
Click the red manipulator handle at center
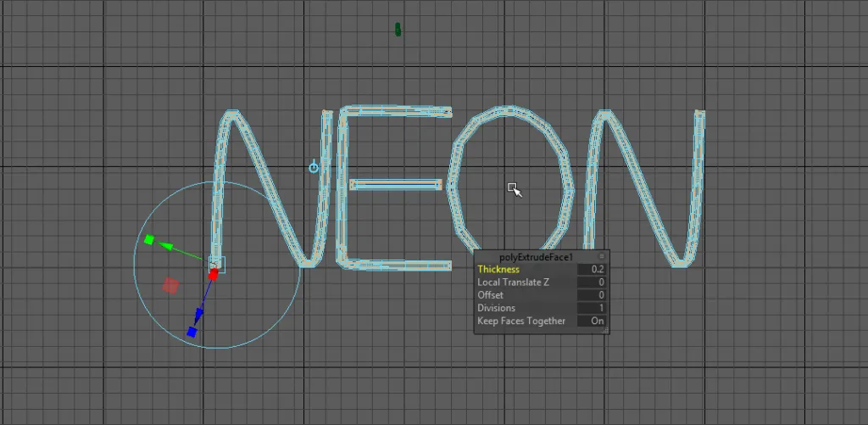coord(214,273)
